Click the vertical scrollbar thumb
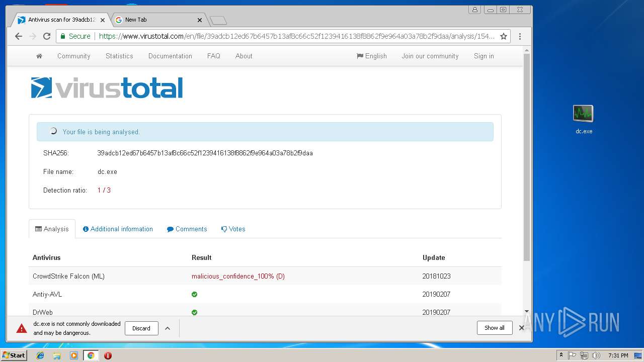This screenshot has height=362, width=644. (527, 157)
